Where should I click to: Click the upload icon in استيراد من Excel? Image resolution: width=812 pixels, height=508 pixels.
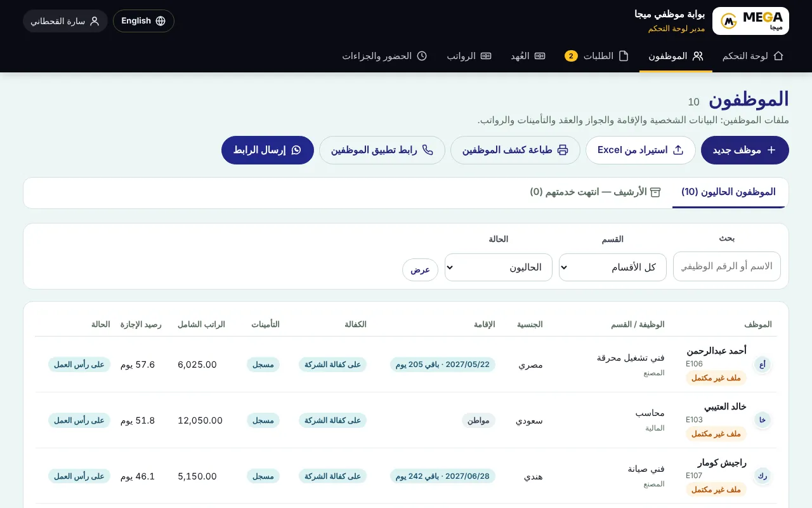(x=678, y=150)
